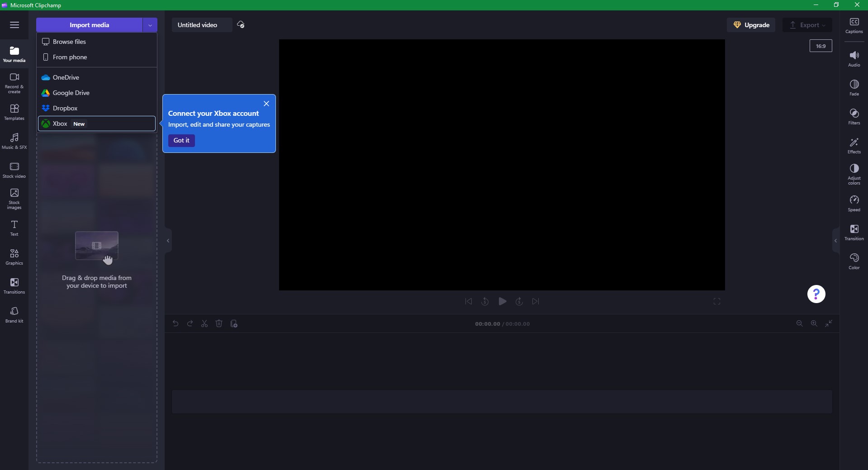Open the Filters panel
868x470 pixels.
point(854,117)
